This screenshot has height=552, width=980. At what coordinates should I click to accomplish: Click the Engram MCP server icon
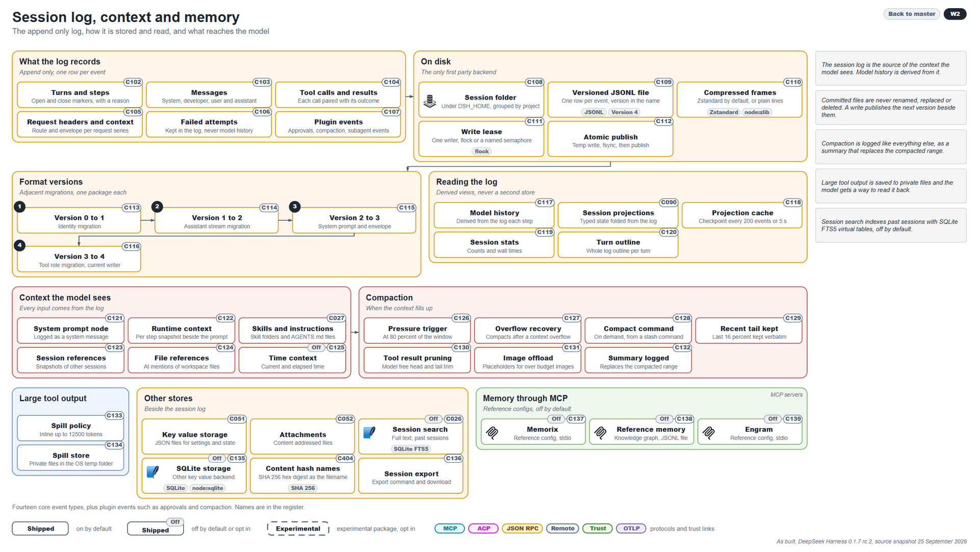tap(709, 433)
